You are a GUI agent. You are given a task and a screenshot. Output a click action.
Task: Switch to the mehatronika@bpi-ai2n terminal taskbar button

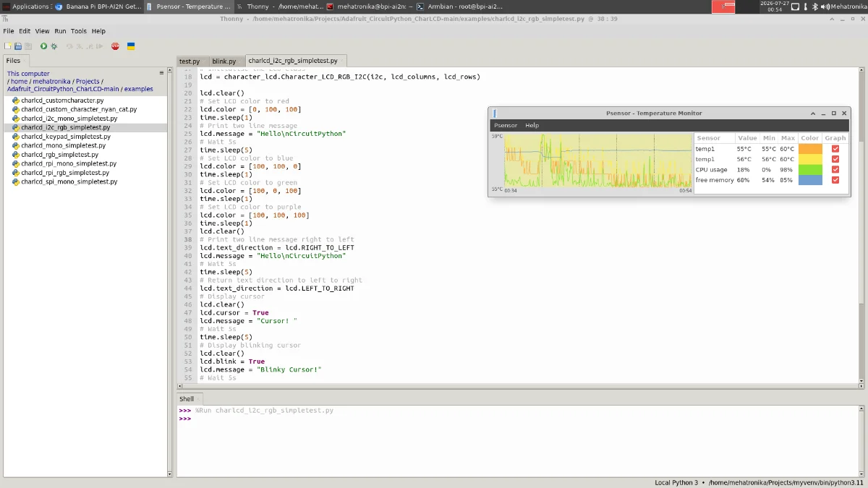tap(370, 7)
